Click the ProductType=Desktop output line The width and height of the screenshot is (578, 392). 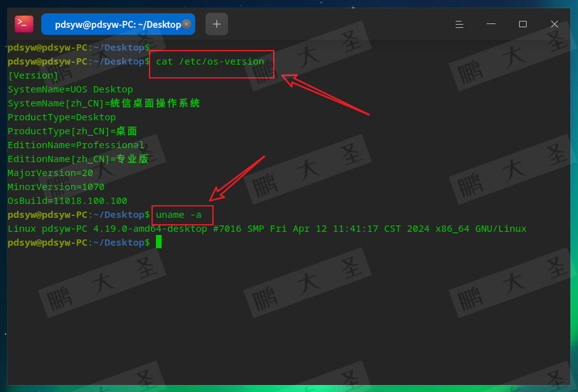[61, 117]
